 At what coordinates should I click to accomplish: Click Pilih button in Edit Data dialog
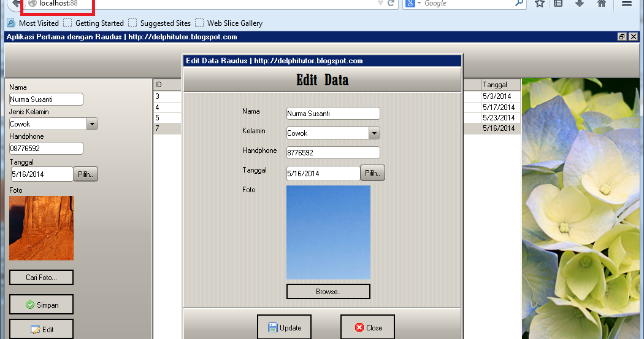click(x=372, y=173)
